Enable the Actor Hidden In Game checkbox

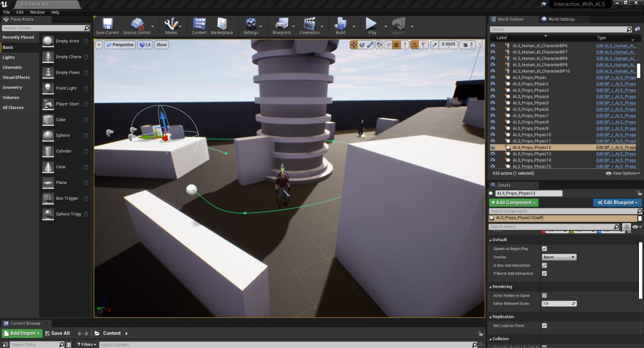[x=544, y=295]
